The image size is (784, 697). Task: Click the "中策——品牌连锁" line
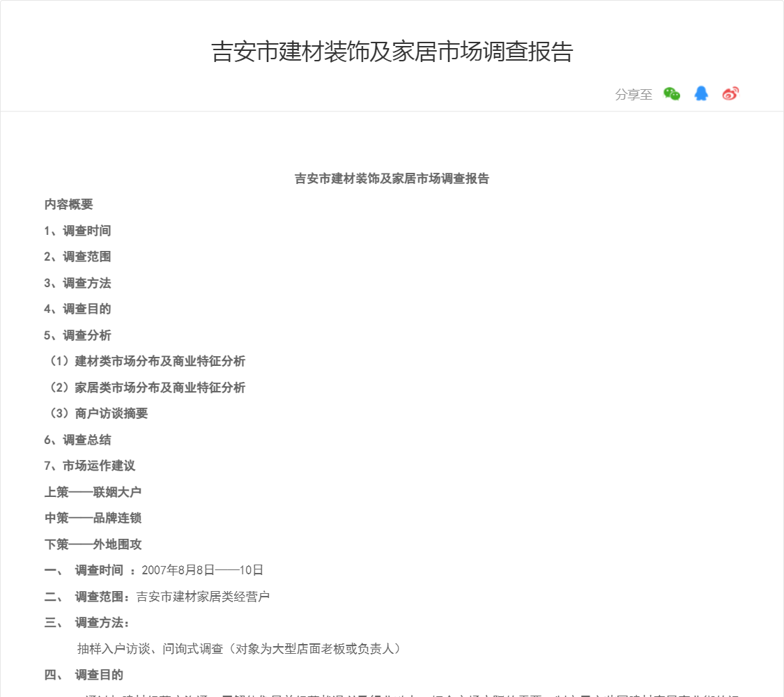[93, 518]
